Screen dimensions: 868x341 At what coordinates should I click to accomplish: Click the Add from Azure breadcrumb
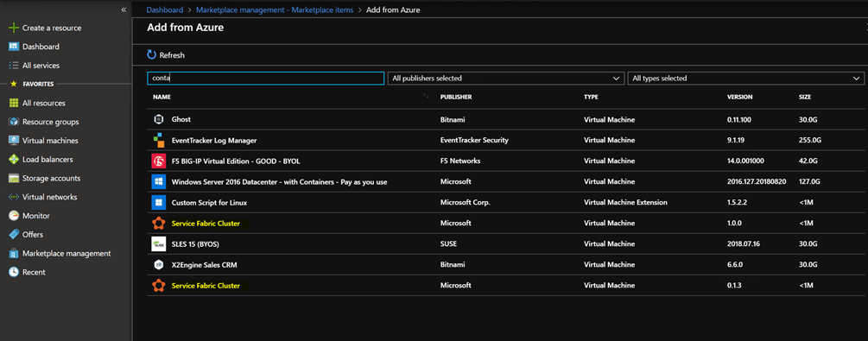(x=393, y=10)
